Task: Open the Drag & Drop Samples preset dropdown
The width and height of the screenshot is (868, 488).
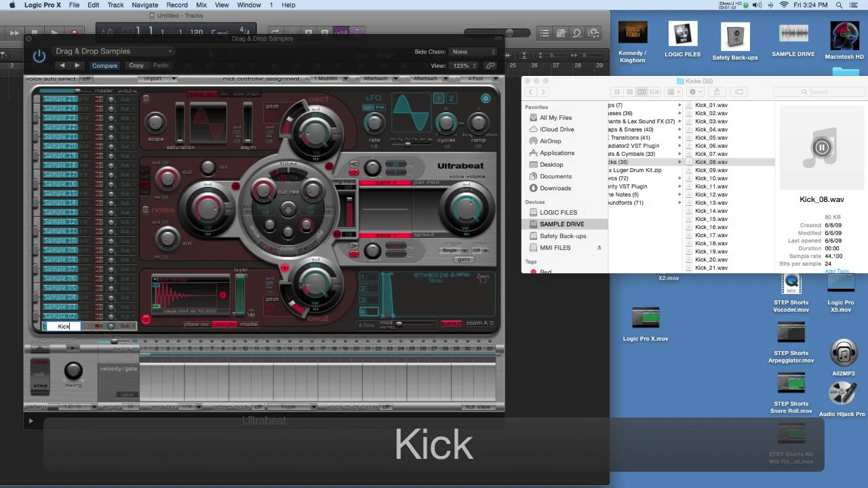Action: coord(113,52)
